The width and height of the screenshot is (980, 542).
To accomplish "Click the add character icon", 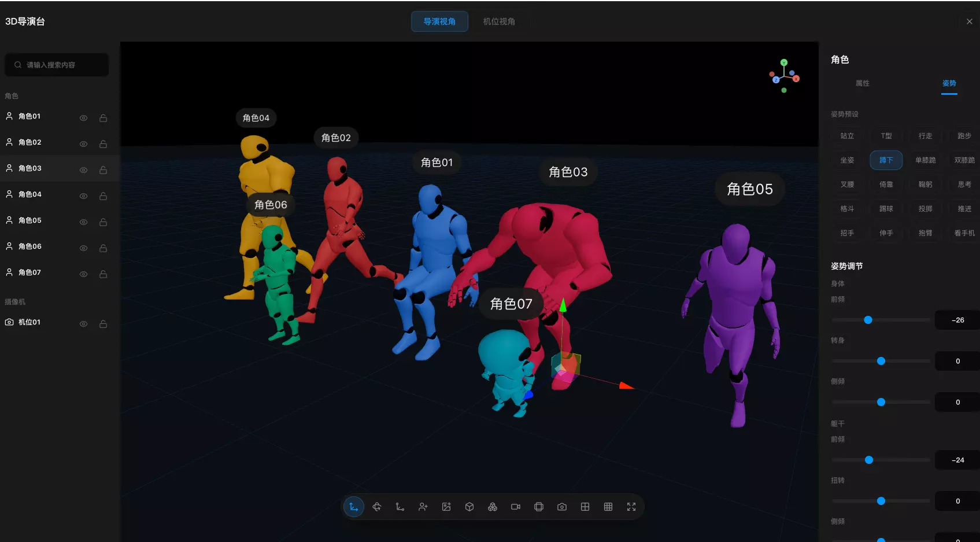I will [423, 507].
